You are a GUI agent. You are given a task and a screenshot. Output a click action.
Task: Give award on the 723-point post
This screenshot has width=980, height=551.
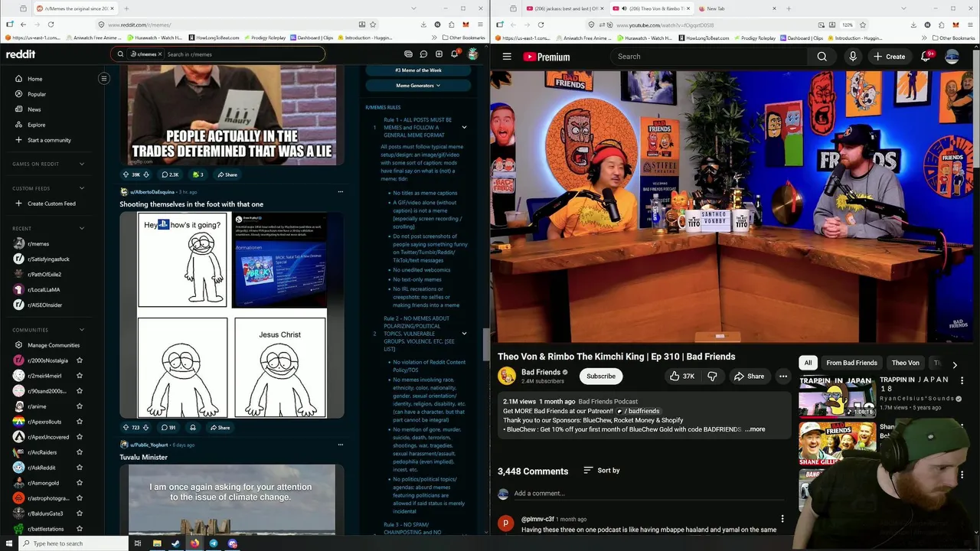tap(193, 428)
